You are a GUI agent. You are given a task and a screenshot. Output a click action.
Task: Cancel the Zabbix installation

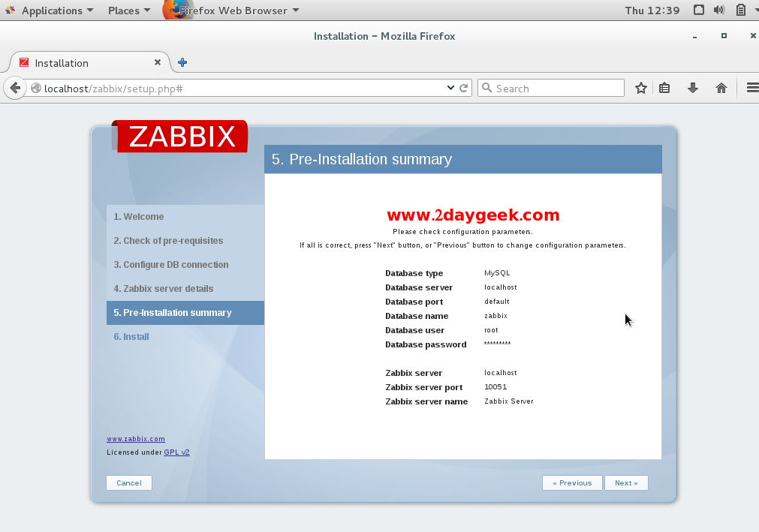[129, 482]
